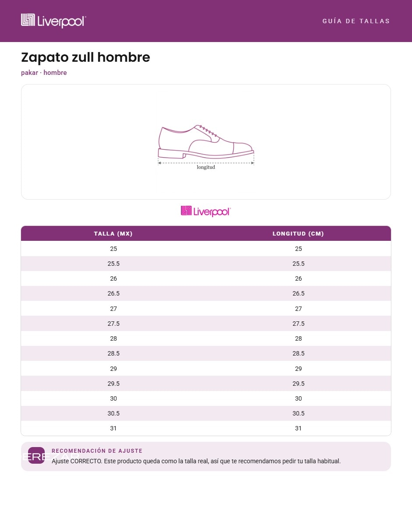
Task: Click the pink Liverpool logo below the shoe
Action: click(x=206, y=211)
